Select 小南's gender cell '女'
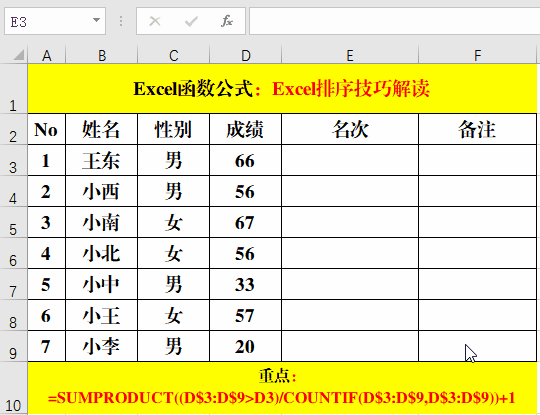Image resolution: width=540 pixels, height=415 pixels. pyautogui.click(x=174, y=222)
